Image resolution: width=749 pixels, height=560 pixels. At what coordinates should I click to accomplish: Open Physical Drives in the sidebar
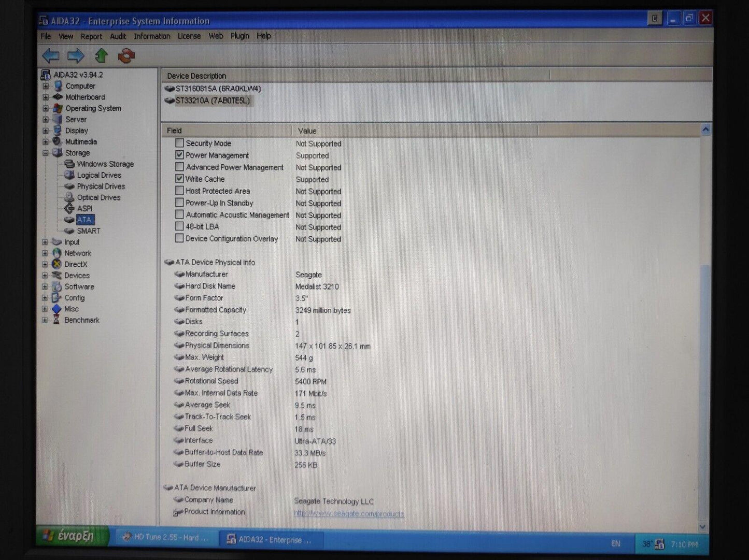point(101,186)
